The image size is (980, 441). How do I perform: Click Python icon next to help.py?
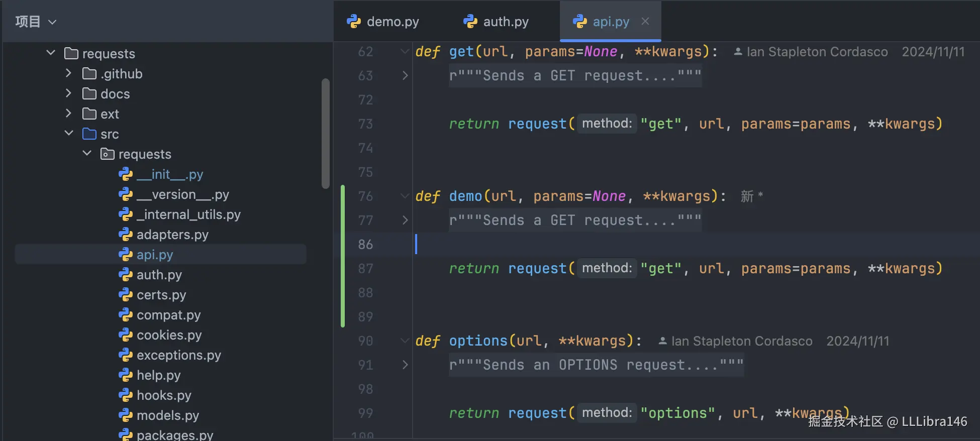(x=126, y=375)
